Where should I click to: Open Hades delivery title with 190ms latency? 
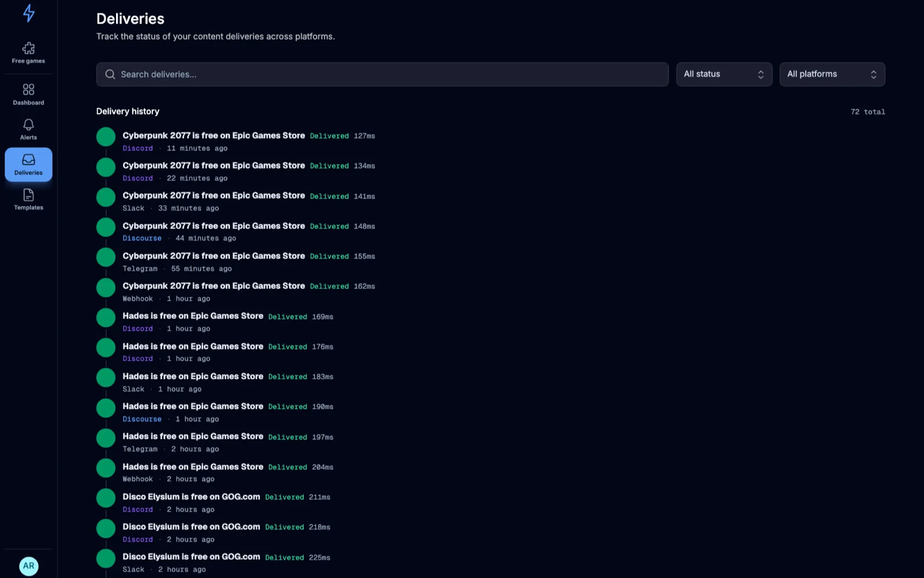coord(193,407)
